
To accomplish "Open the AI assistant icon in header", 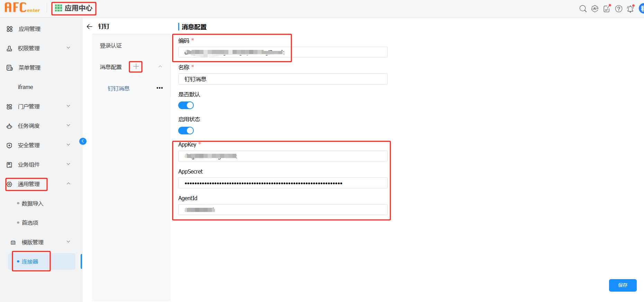I will click(595, 9).
